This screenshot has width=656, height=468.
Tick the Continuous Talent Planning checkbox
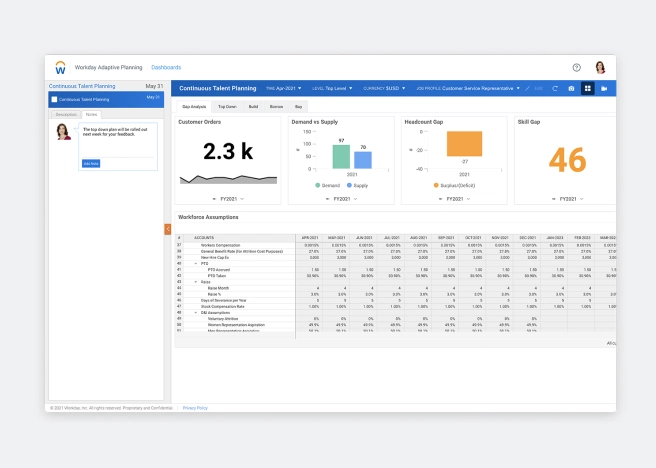point(54,100)
